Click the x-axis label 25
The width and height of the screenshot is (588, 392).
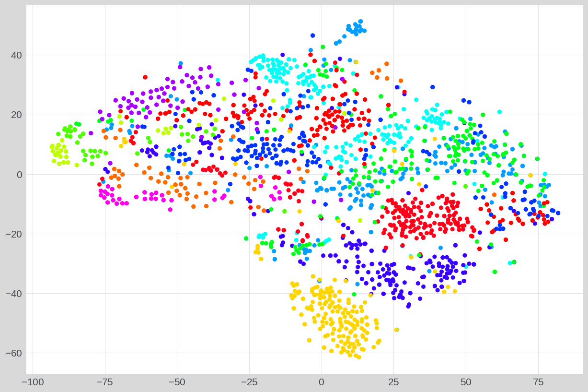click(x=394, y=382)
